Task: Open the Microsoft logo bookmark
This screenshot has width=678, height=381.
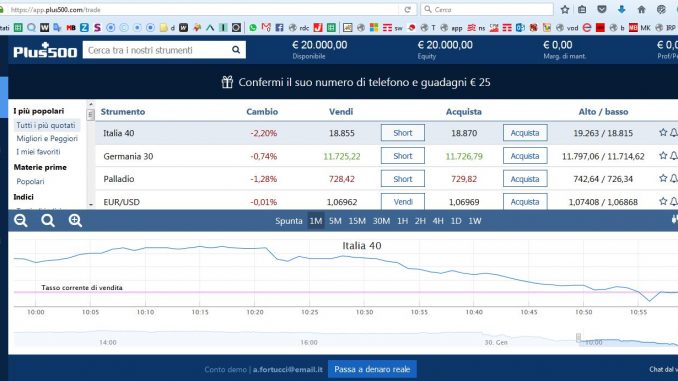Action: (374, 28)
